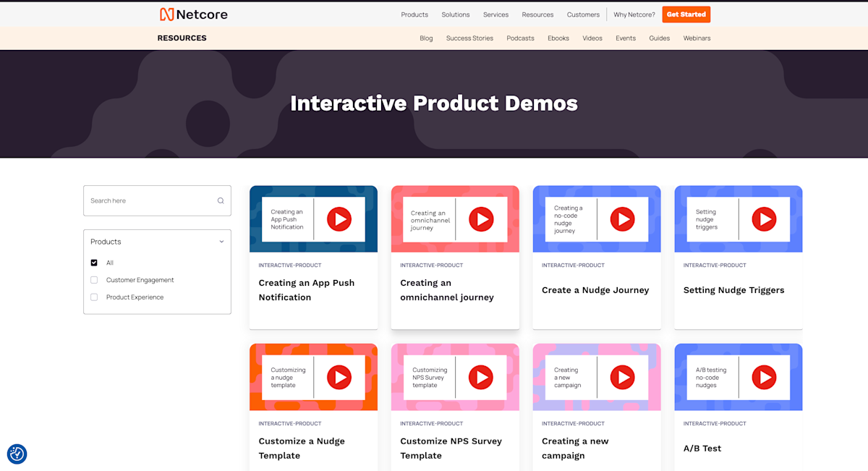Play the Creating a new campaign demo
The image size is (868, 471).
pyautogui.click(x=622, y=377)
